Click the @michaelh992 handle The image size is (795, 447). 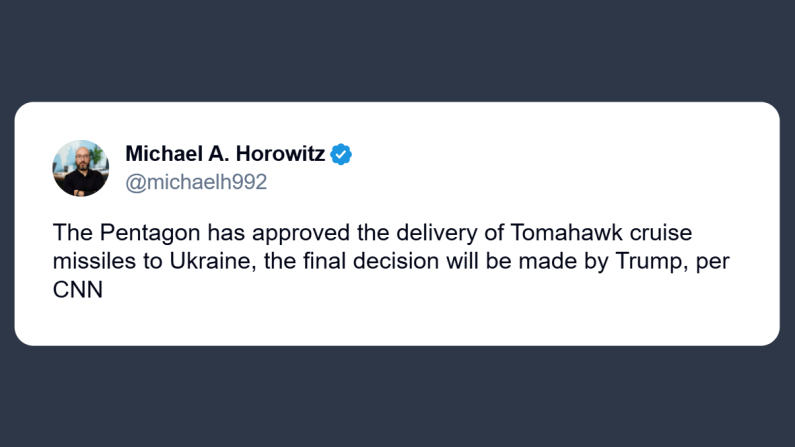[196, 183]
